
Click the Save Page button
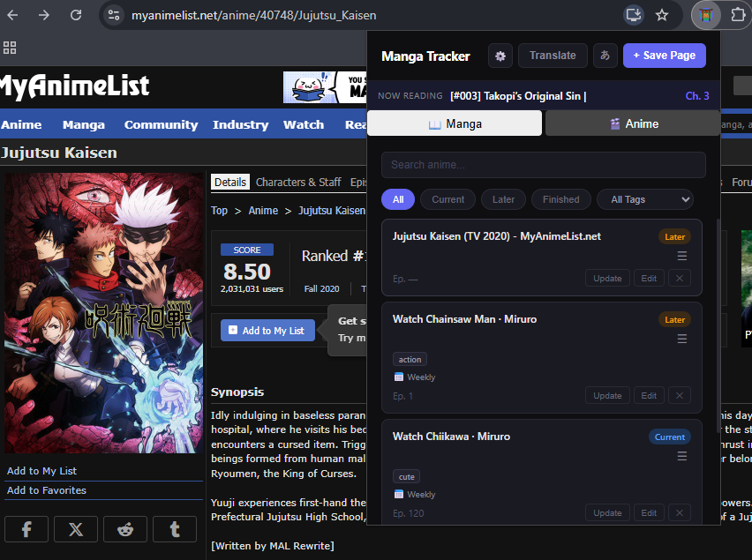[x=665, y=56]
